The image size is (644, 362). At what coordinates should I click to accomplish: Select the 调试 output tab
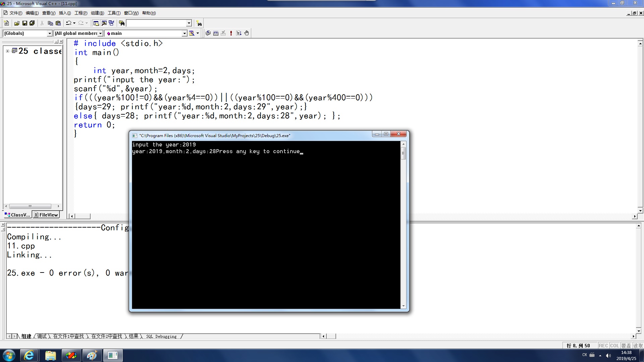[42, 336]
